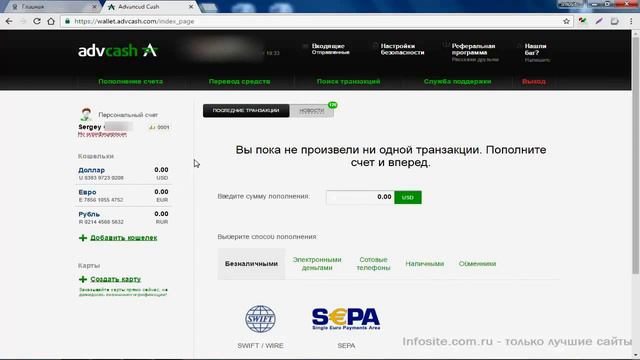Open Служба поддержки menu
This screenshot has width=640, height=360.
point(458,82)
